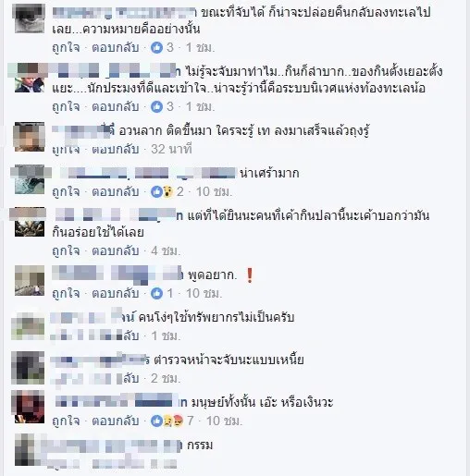The width and height of the screenshot is (470, 476).
Task: Click the like reaction icon showing 3 on the first comment
Action: click(x=156, y=47)
